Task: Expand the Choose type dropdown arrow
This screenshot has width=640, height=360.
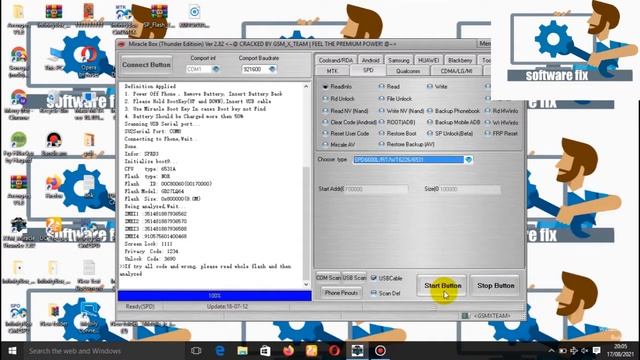Action: coord(468,160)
